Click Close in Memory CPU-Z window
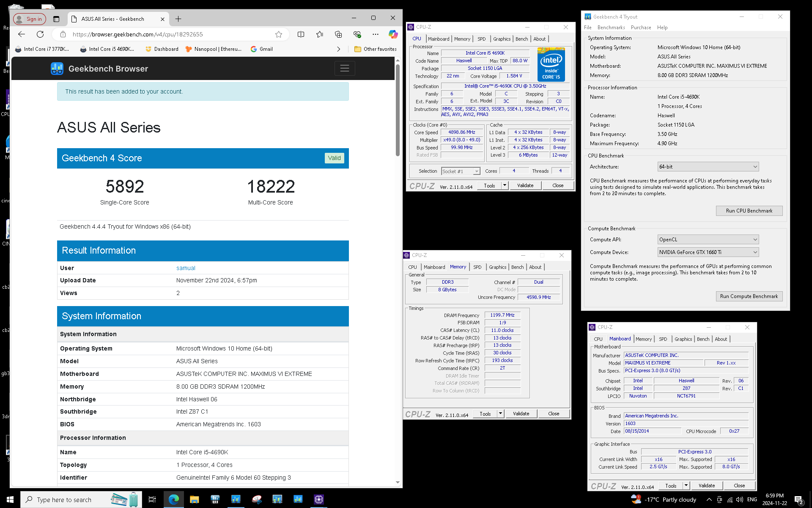 (554, 414)
